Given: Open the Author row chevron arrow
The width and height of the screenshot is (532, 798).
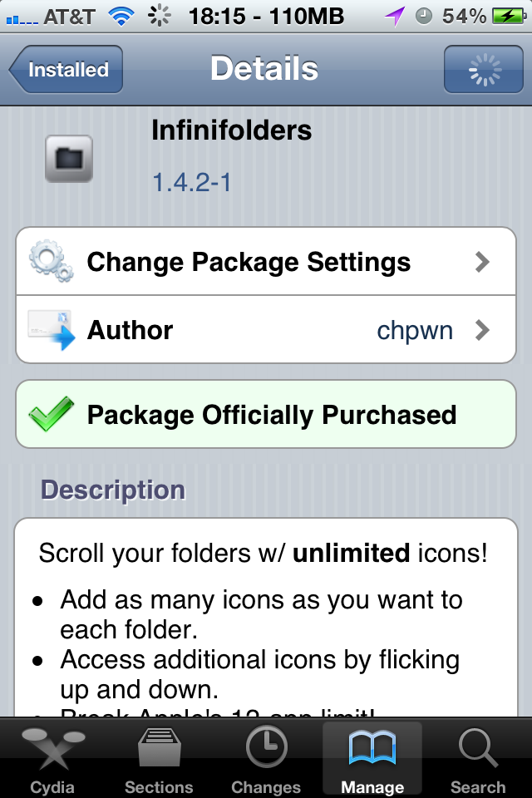Looking at the screenshot, I should (x=481, y=330).
